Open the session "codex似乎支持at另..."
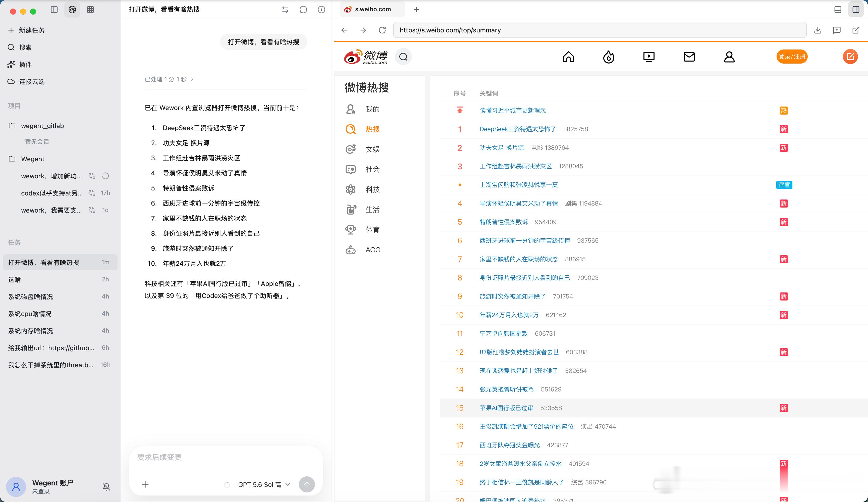 pos(52,193)
